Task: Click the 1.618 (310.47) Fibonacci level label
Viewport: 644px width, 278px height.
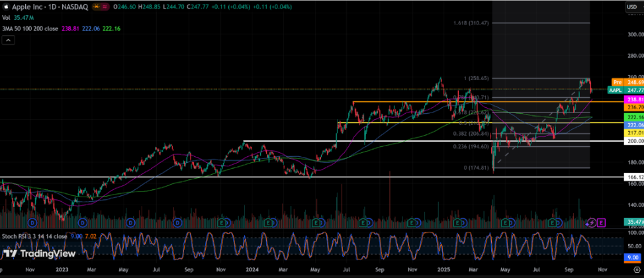Action: coord(469,23)
